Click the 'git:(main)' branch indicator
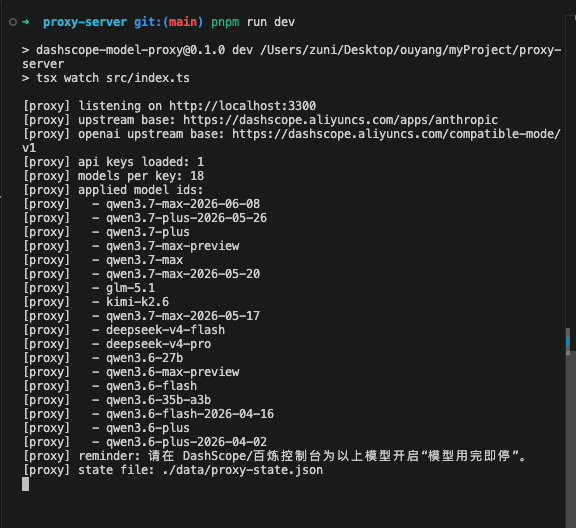Viewport: 576px width, 528px height. pos(169,22)
